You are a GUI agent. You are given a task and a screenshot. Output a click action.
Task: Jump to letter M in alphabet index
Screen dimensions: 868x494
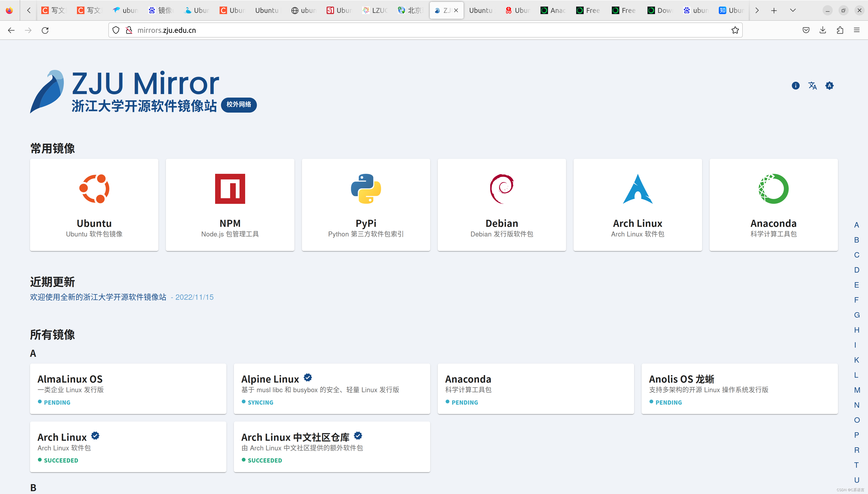(857, 390)
